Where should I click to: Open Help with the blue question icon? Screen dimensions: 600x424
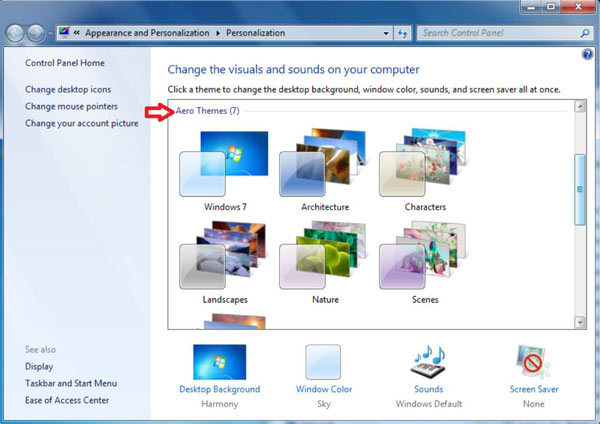pos(587,54)
